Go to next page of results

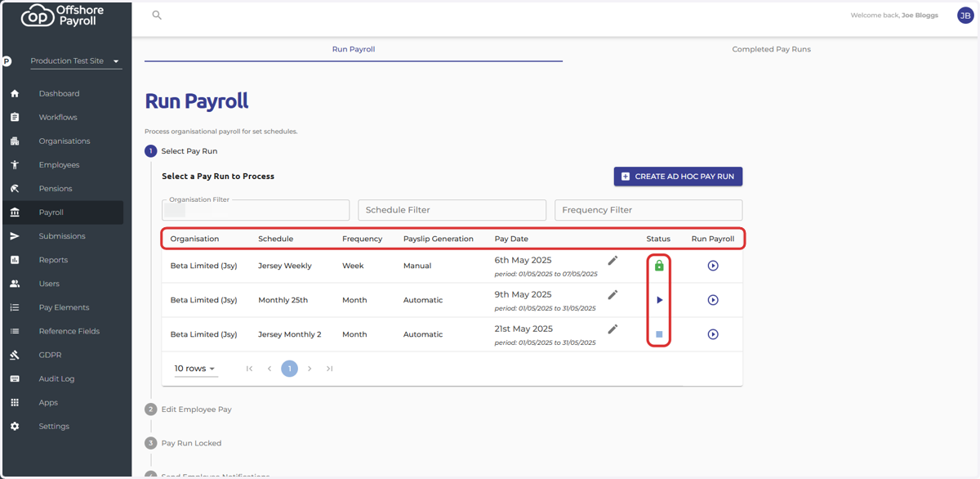coord(310,369)
